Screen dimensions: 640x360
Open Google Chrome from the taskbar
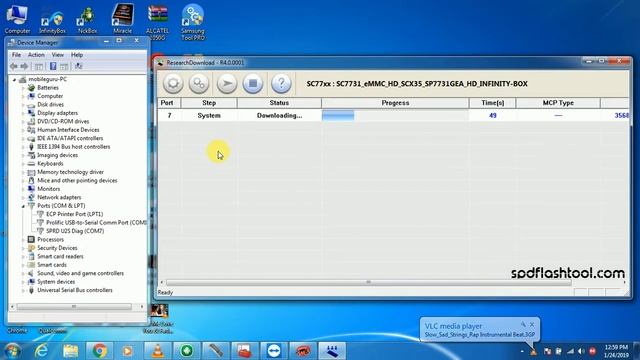(x=99, y=351)
